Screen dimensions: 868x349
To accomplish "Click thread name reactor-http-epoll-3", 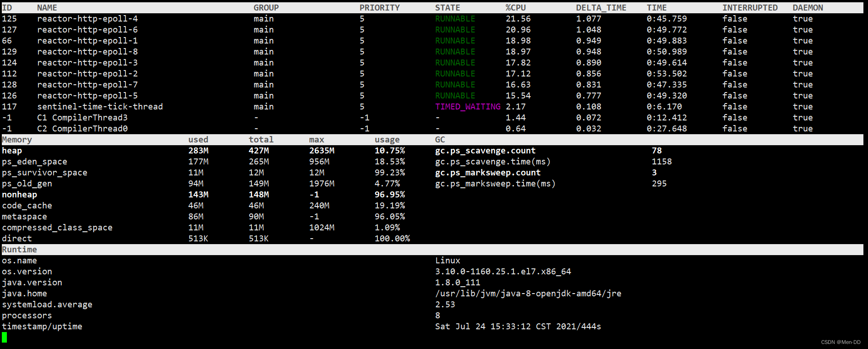I will click(x=87, y=63).
